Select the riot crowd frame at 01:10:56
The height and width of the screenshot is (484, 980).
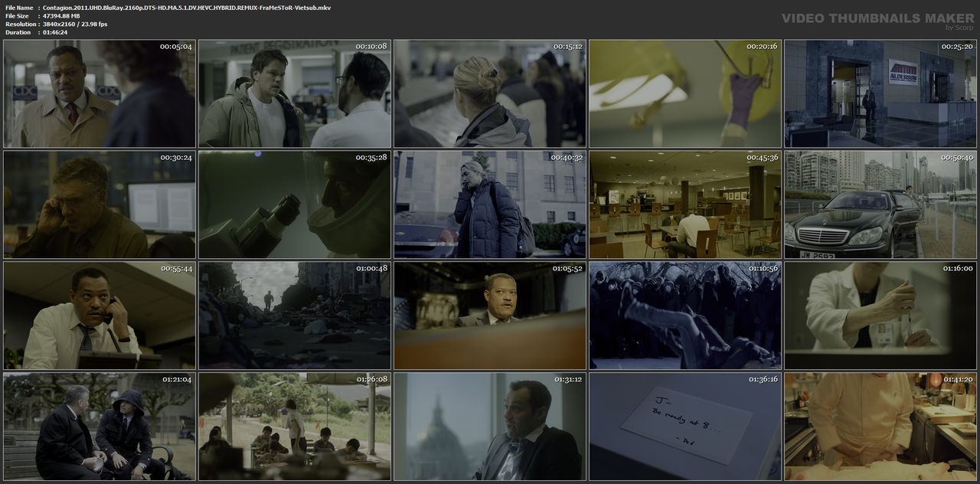[685, 316]
